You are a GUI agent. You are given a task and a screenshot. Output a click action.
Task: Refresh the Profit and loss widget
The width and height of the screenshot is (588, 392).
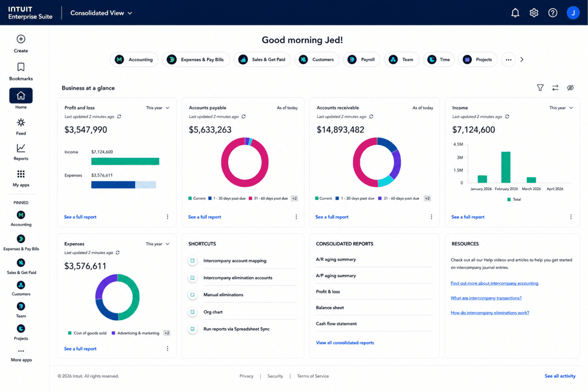(x=119, y=117)
